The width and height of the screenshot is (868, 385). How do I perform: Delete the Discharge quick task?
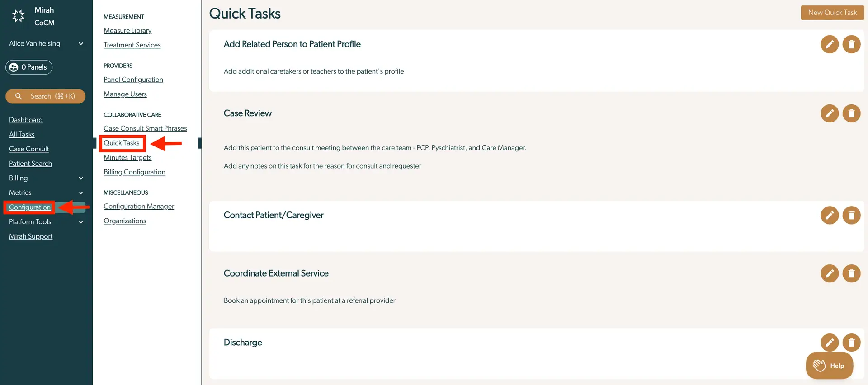pos(851,343)
